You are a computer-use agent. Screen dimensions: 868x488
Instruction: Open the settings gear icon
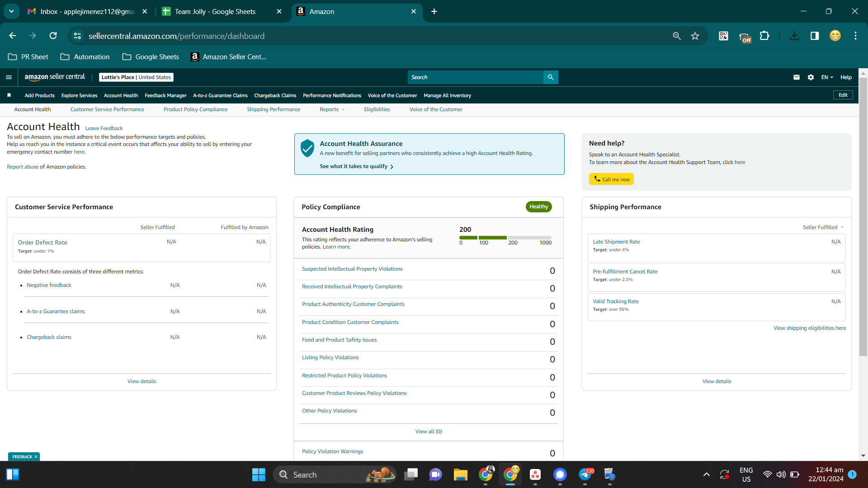click(811, 77)
